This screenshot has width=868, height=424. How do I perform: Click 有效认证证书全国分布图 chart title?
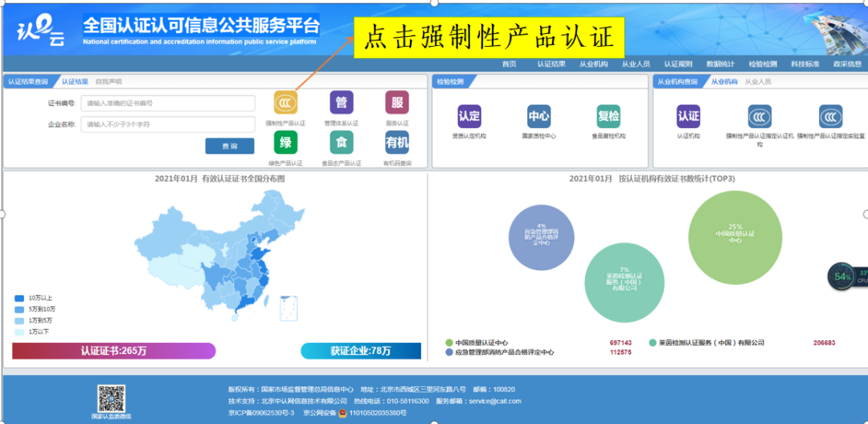click(244, 179)
